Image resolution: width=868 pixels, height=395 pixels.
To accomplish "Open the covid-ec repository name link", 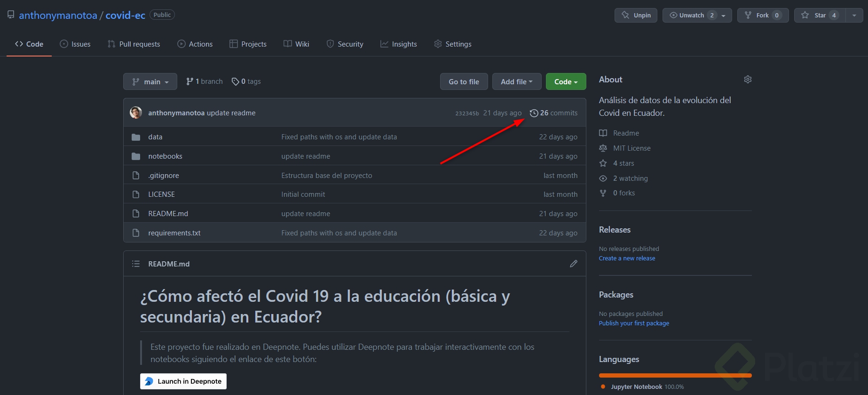I will pos(125,15).
